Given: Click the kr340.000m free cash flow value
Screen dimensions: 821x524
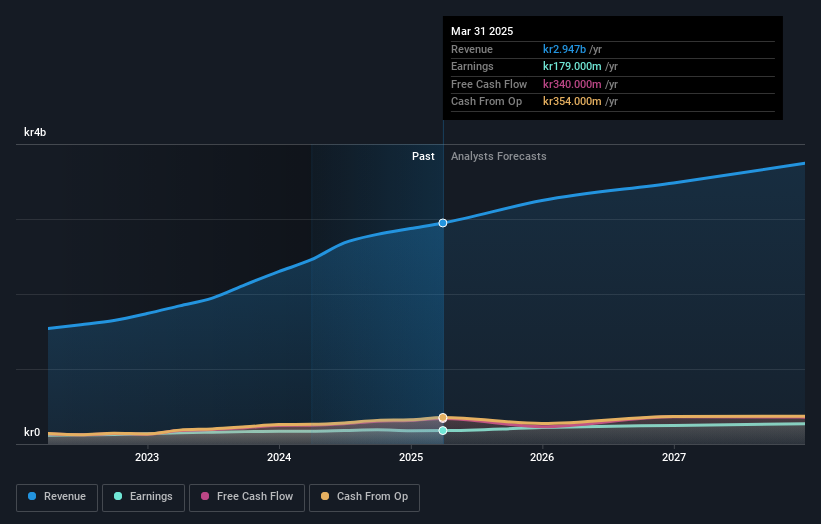Looking at the screenshot, I should (572, 84).
